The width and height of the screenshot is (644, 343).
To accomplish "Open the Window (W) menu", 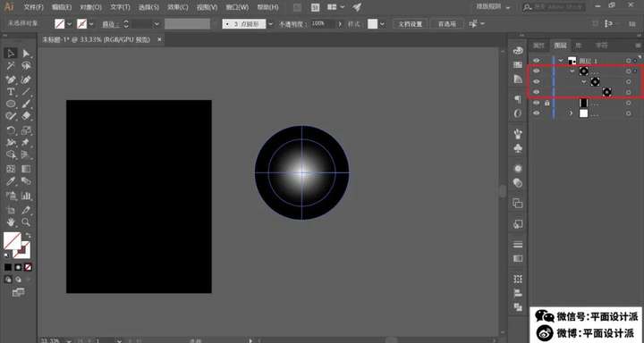I will (237, 7).
